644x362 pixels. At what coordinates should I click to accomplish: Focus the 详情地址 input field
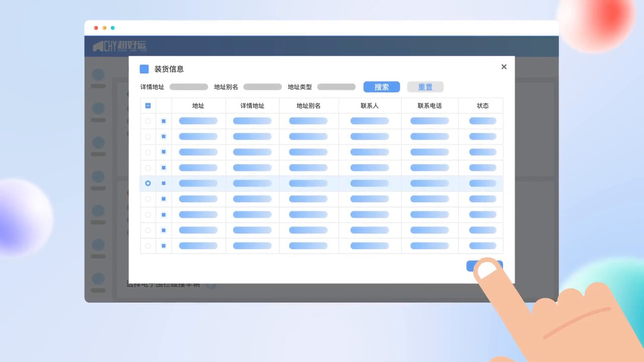point(189,87)
